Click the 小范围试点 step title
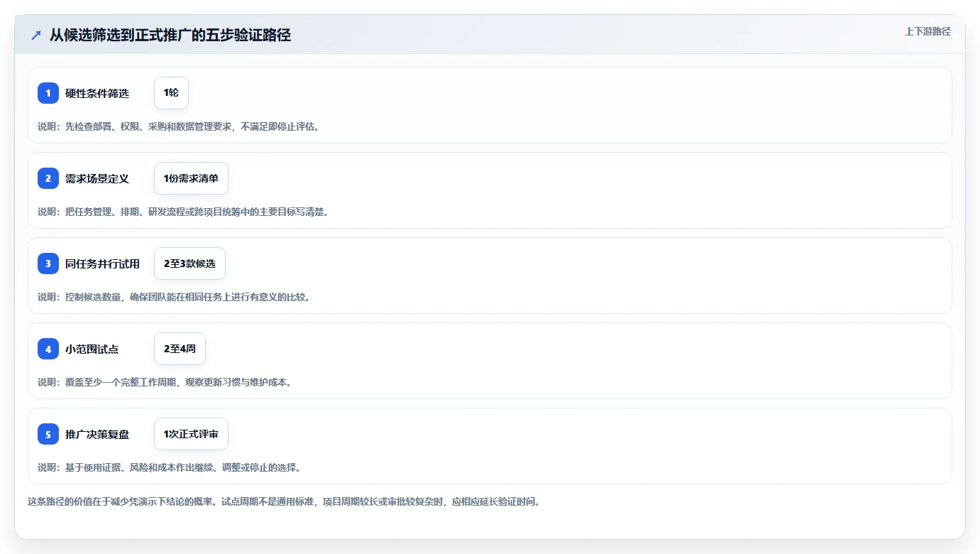The height and width of the screenshot is (554, 980). coord(92,349)
